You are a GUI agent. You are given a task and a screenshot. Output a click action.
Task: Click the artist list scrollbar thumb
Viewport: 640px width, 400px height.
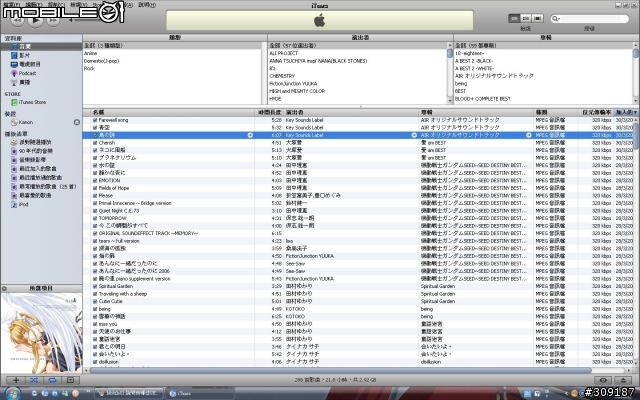tap(450, 53)
